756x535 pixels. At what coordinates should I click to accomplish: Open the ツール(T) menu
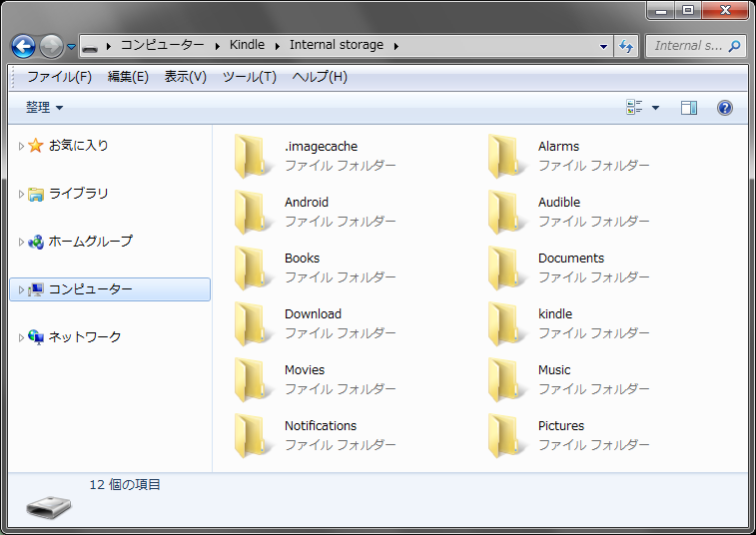pos(249,77)
